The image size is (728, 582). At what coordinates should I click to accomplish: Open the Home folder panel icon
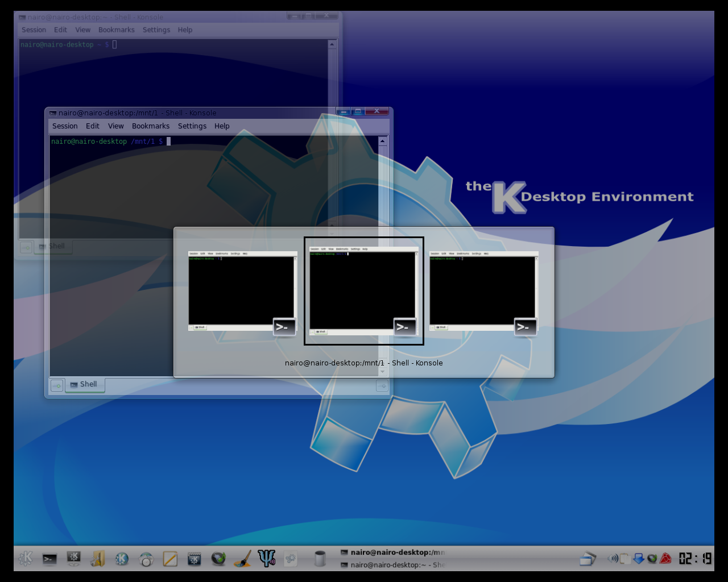click(97, 559)
